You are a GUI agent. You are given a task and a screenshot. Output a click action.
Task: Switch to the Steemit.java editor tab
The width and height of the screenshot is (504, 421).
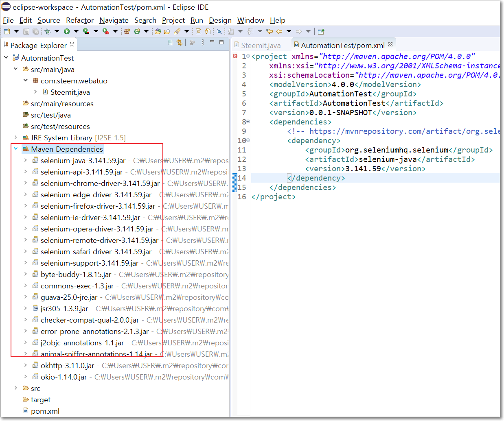click(258, 45)
